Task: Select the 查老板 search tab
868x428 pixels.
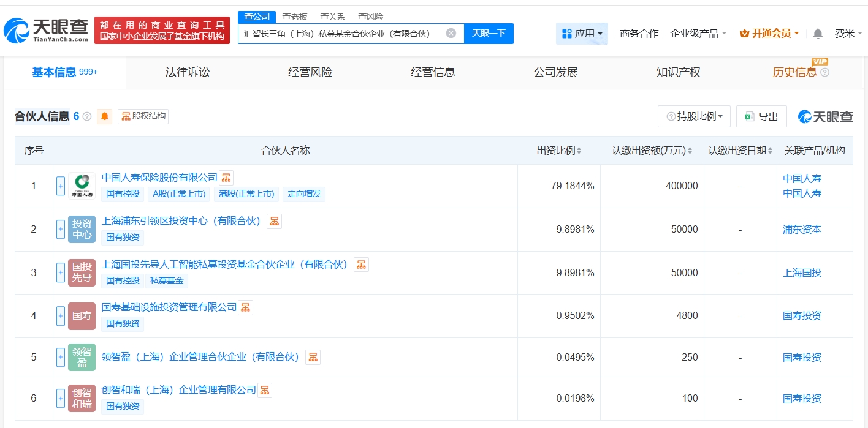Action: click(294, 17)
